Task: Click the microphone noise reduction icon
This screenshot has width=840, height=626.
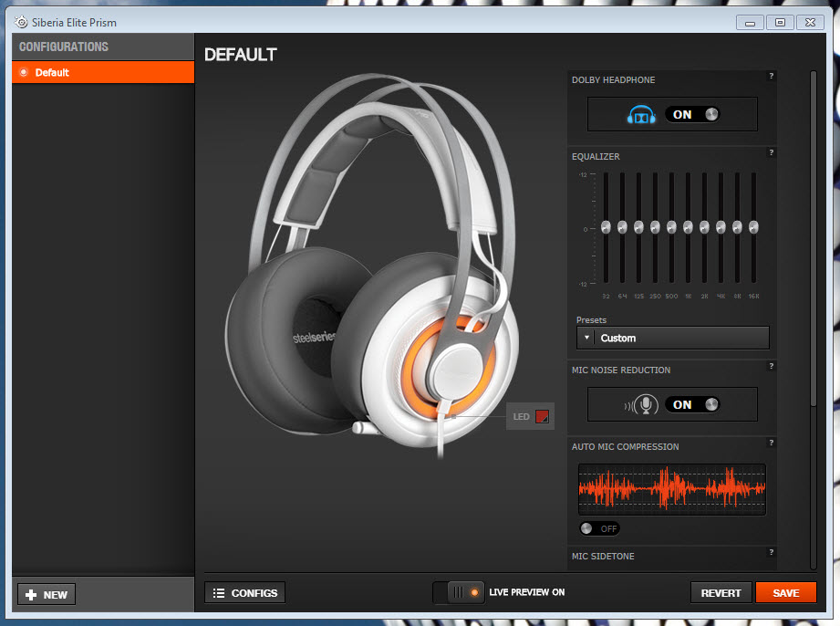Action: tap(641, 405)
